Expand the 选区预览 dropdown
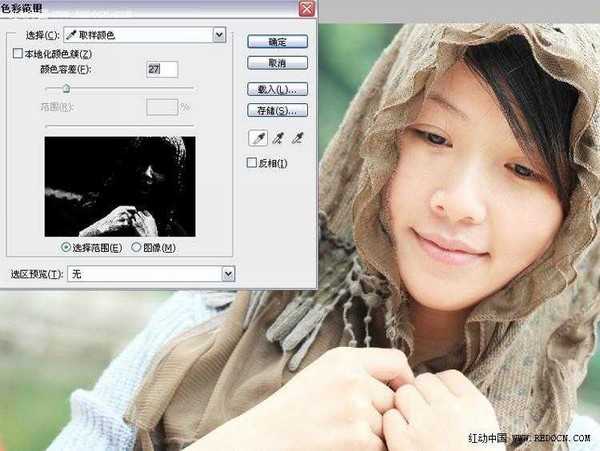The height and width of the screenshot is (451, 600). 228,273
